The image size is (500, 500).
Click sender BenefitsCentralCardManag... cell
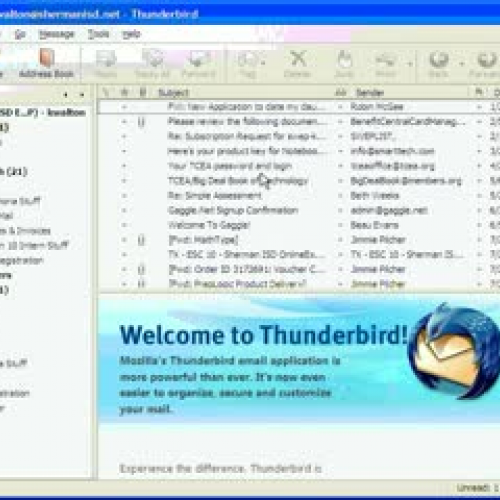tap(407, 122)
